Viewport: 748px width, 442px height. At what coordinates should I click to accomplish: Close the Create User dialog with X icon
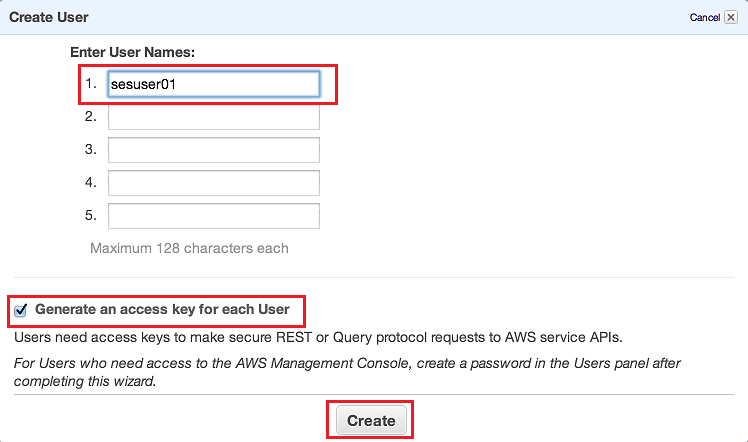pyautogui.click(x=731, y=17)
